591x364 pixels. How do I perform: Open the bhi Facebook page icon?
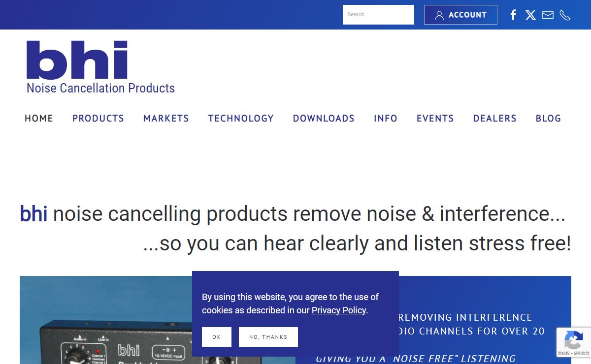click(x=513, y=15)
